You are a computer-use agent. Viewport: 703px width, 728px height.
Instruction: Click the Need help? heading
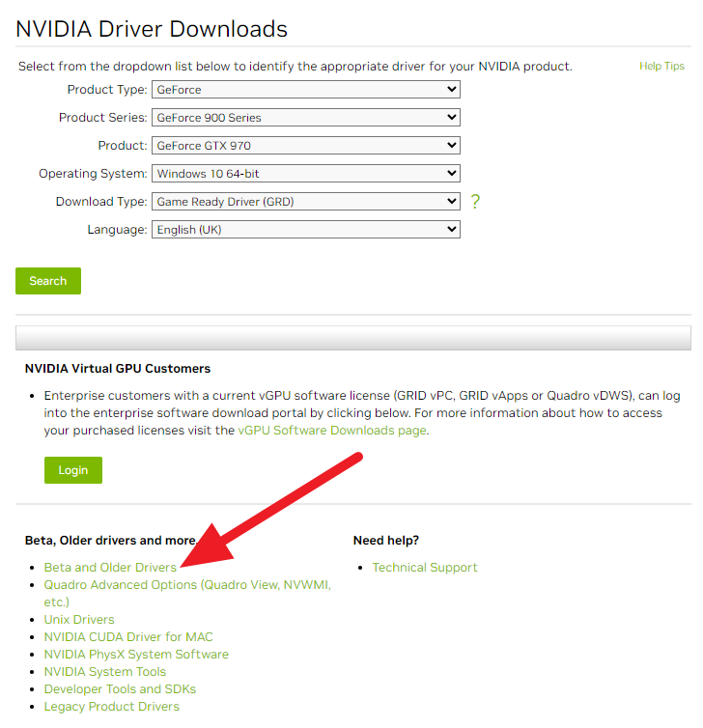pyautogui.click(x=386, y=541)
